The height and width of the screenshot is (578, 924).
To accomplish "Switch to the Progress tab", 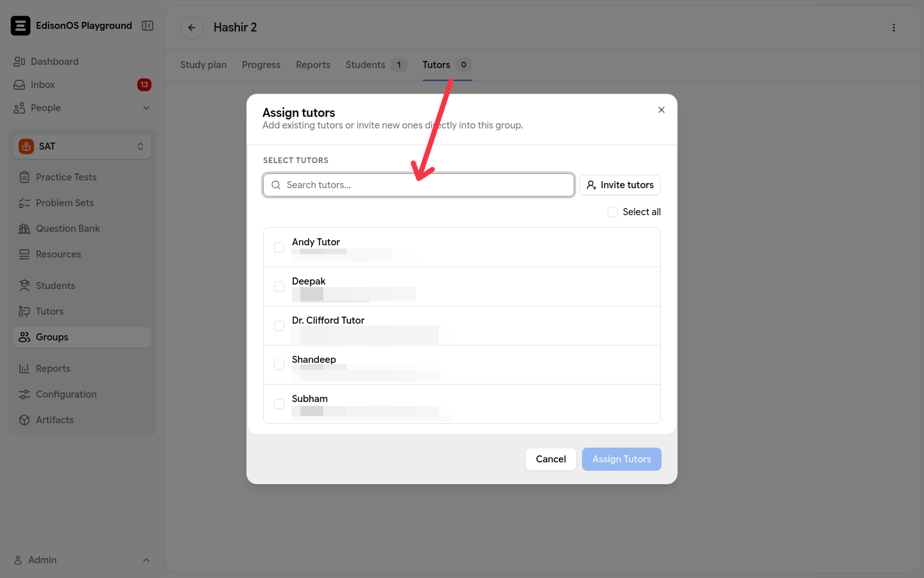I will click(261, 65).
